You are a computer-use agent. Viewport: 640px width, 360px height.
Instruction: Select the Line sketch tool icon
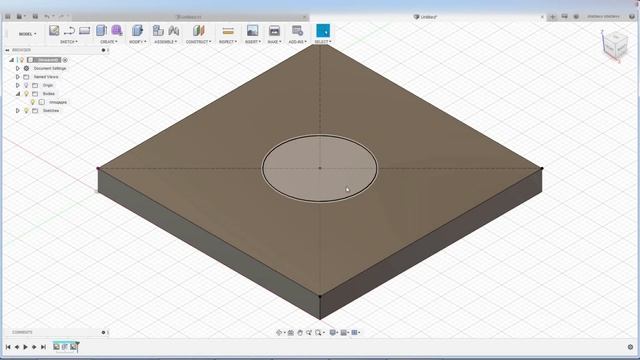pos(69,31)
